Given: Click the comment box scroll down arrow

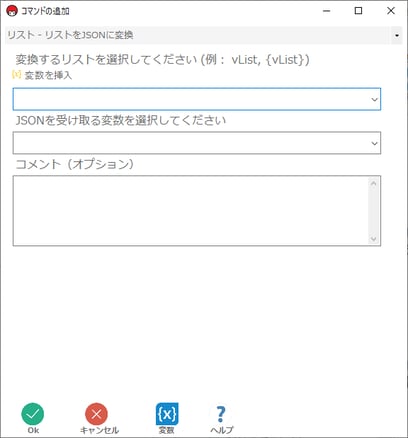Looking at the screenshot, I should (x=374, y=239).
